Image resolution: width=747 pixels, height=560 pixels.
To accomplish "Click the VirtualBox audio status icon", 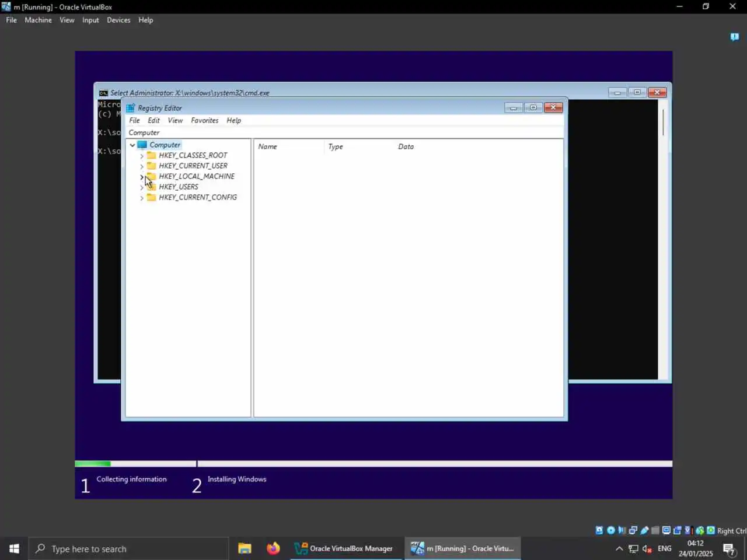I will (622, 530).
